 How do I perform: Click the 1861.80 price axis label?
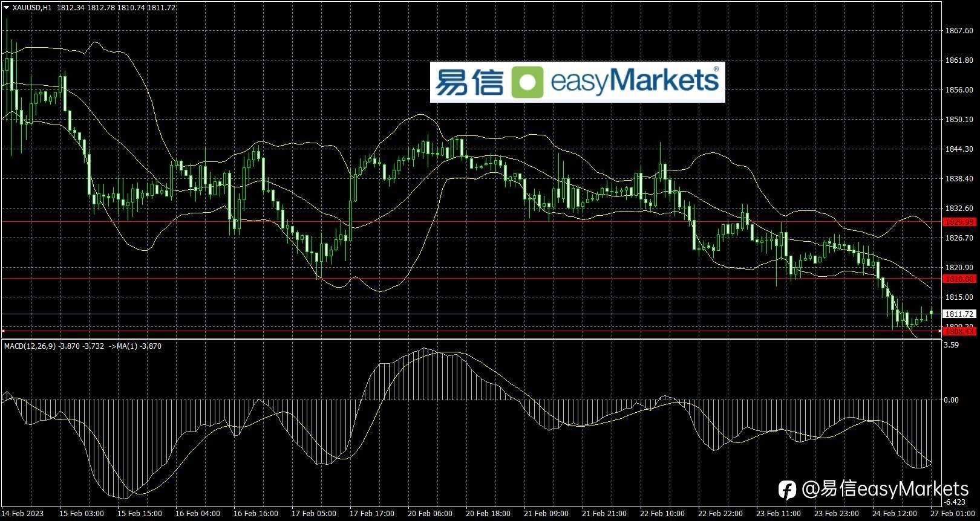(959, 60)
